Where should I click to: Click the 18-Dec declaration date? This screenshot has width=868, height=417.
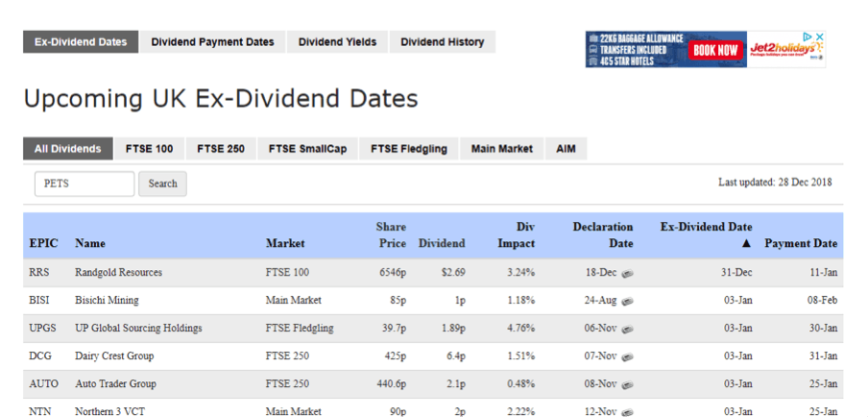[601, 273]
